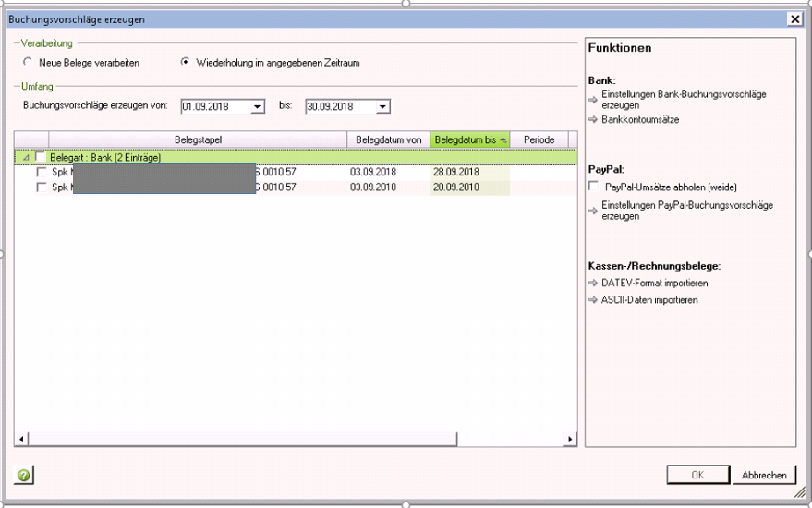Click the OK button
The width and height of the screenshot is (812, 508).
[698, 475]
